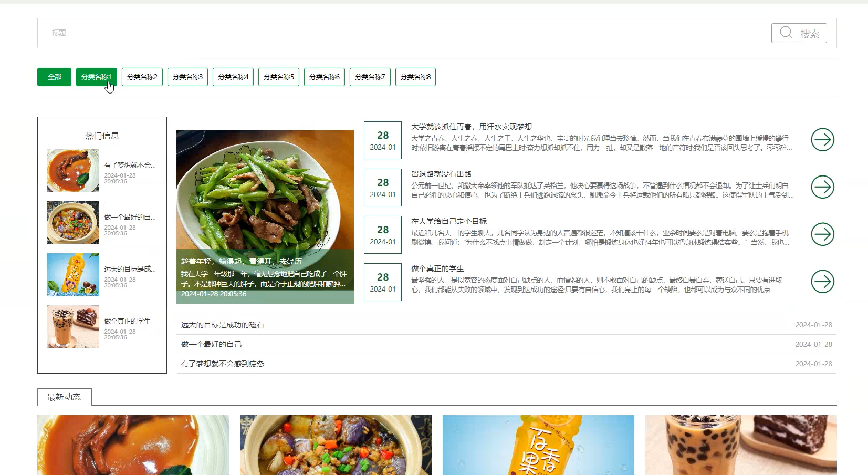Open article title 大学就该抓住青春，用汗水实现梦想
This screenshot has width=868, height=475.
pyautogui.click(x=472, y=127)
